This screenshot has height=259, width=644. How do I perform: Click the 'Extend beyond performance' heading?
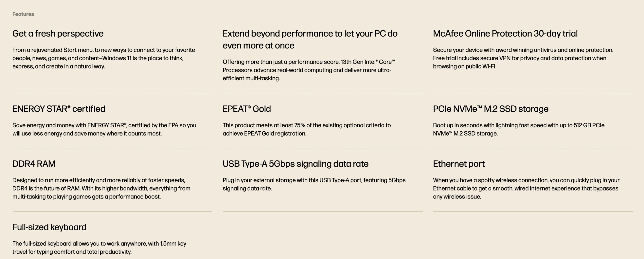pos(310,39)
